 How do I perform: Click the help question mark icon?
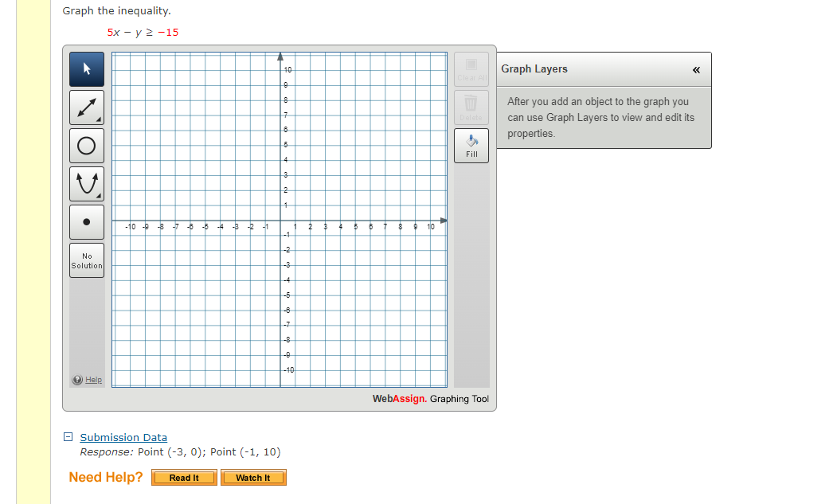(77, 380)
